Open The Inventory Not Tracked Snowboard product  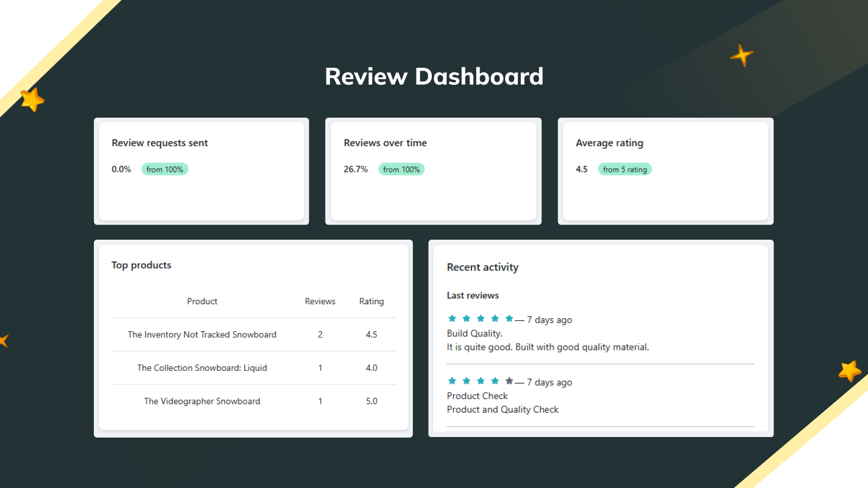pyautogui.click(x=202, y=335)
